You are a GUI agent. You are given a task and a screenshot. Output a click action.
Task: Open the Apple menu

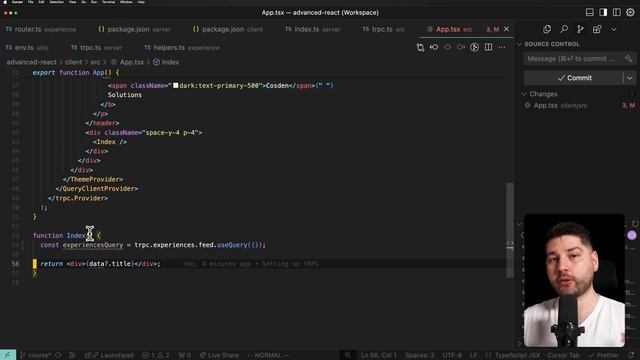click(5, 2)
